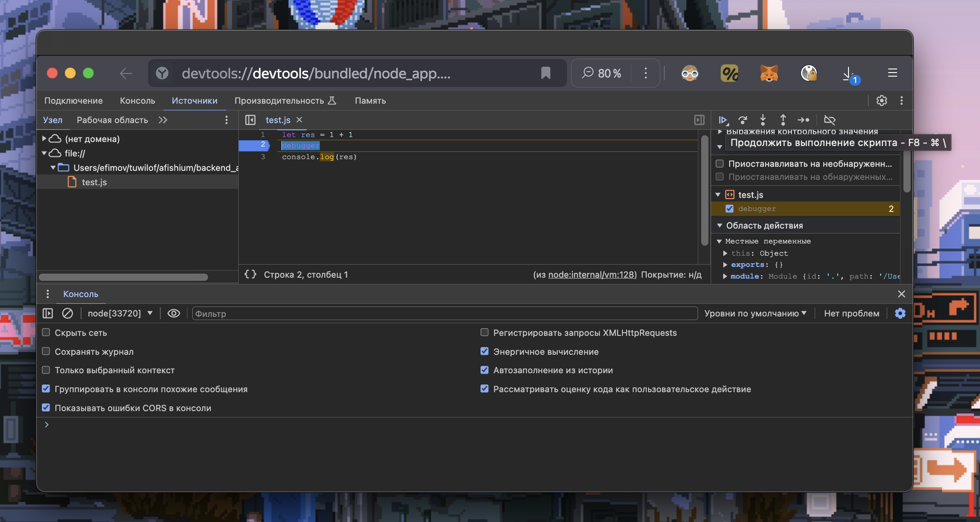
Task: Uncheck Показывать ошибки CORS в консоли
Action: click(x=46, y=408)
